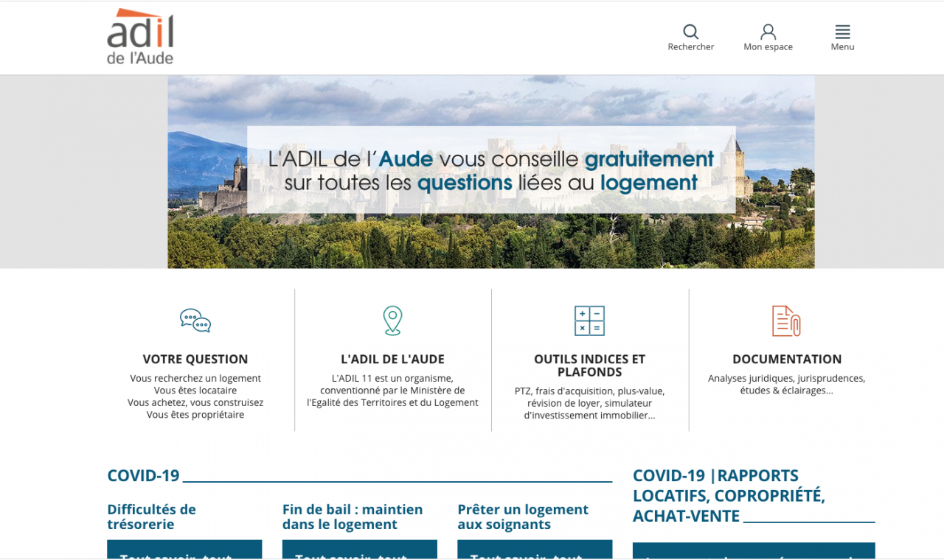Click the speech bubbles Votre Question icon

[195, 321]
